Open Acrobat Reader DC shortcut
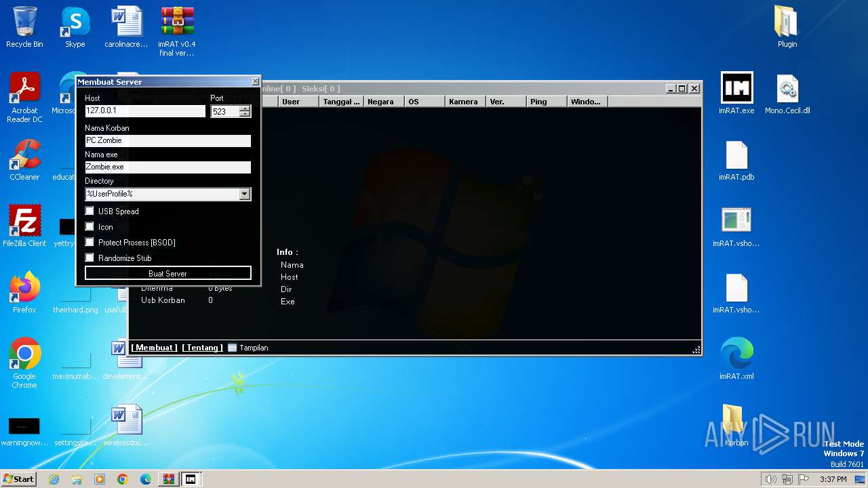This screenshot has height=488, width=868. (24, 98)
